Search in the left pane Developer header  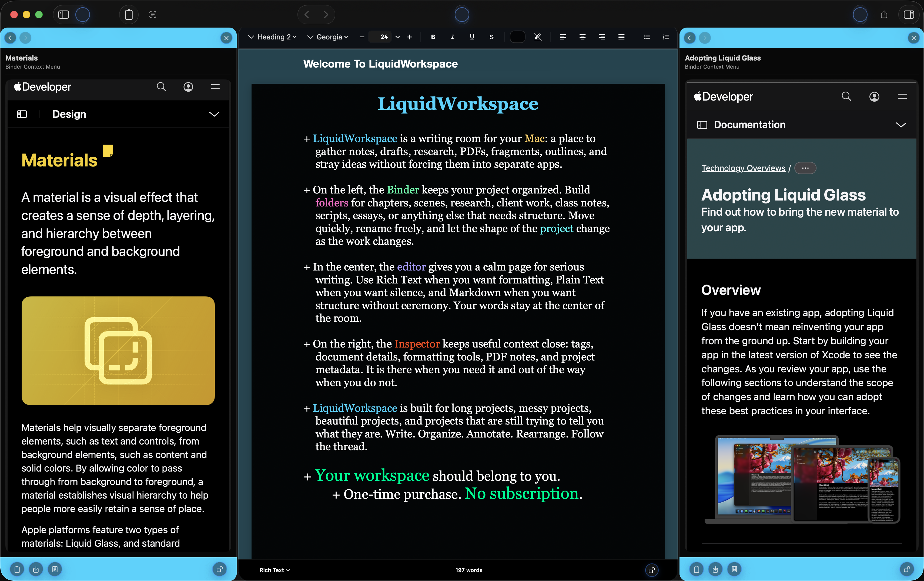162,87
